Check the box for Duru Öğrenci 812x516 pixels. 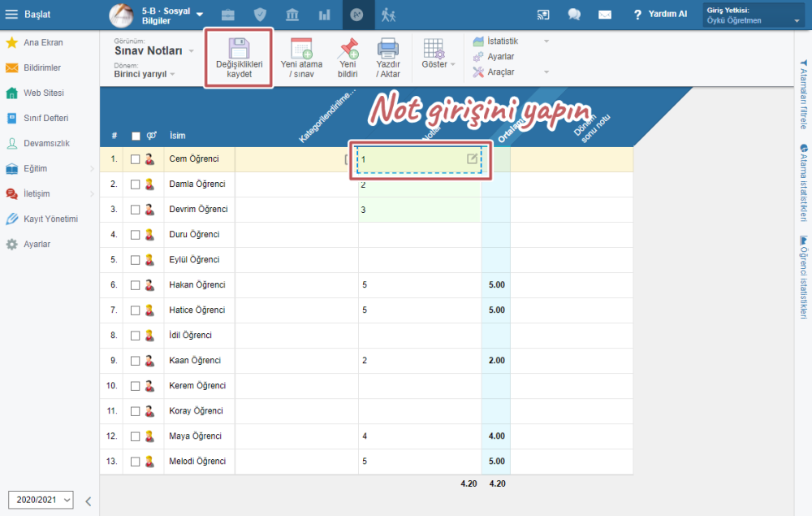point(135,235)
